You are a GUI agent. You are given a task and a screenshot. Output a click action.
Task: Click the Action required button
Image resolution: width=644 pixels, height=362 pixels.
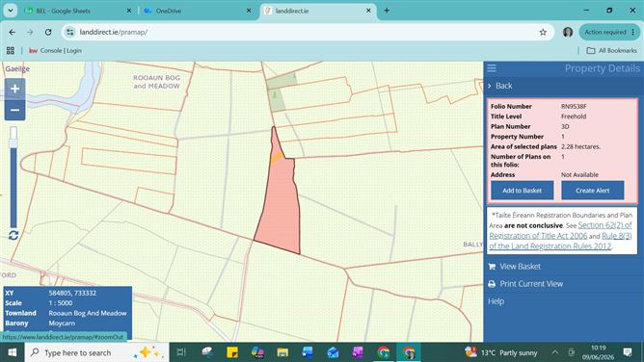[x=609, y=32]
